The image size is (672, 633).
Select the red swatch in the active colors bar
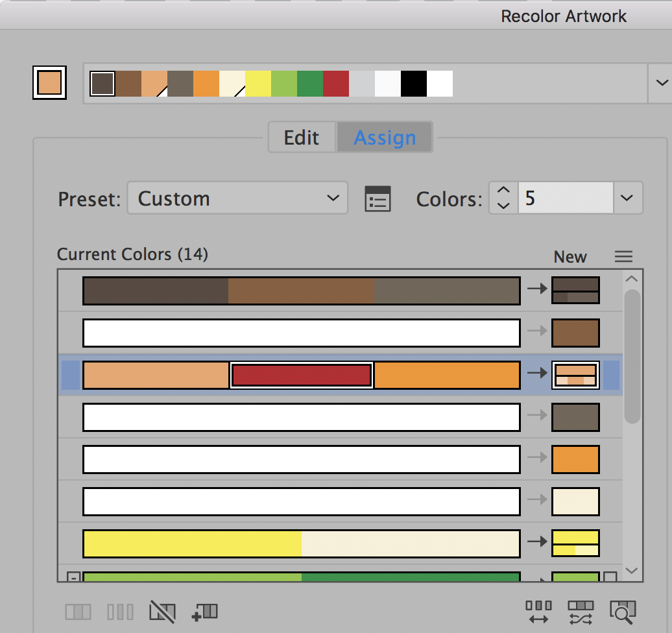point(336,84)
